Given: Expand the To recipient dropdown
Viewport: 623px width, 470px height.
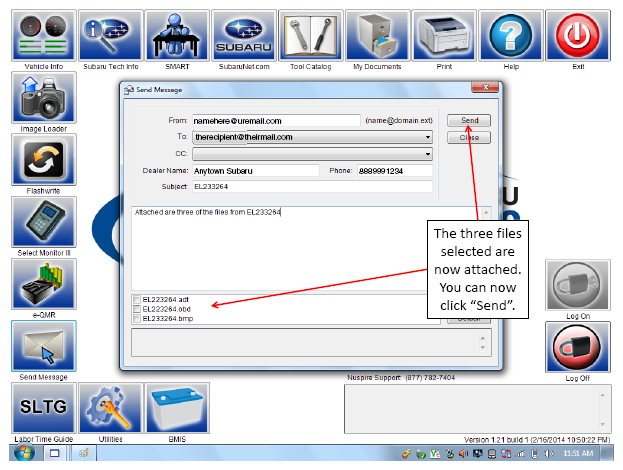Looking at the screenshot, I should [x=428, y=137].
